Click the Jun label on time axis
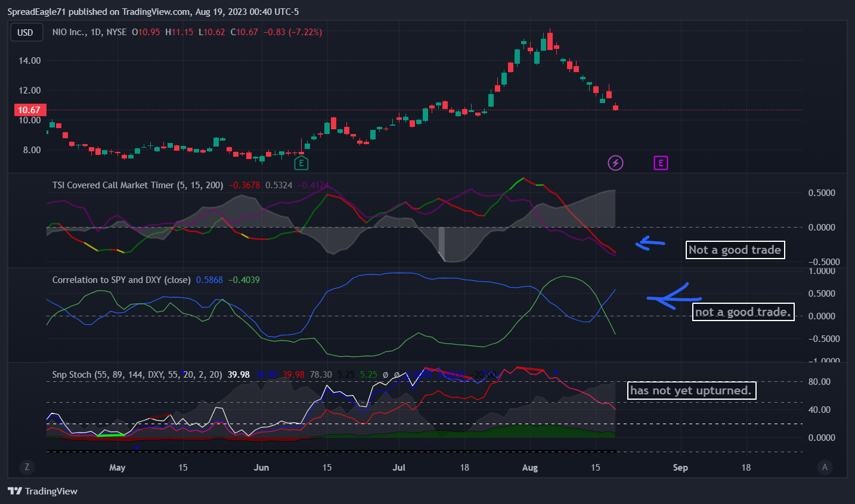Viewport: 855px width, 504px height. (261, 468)
